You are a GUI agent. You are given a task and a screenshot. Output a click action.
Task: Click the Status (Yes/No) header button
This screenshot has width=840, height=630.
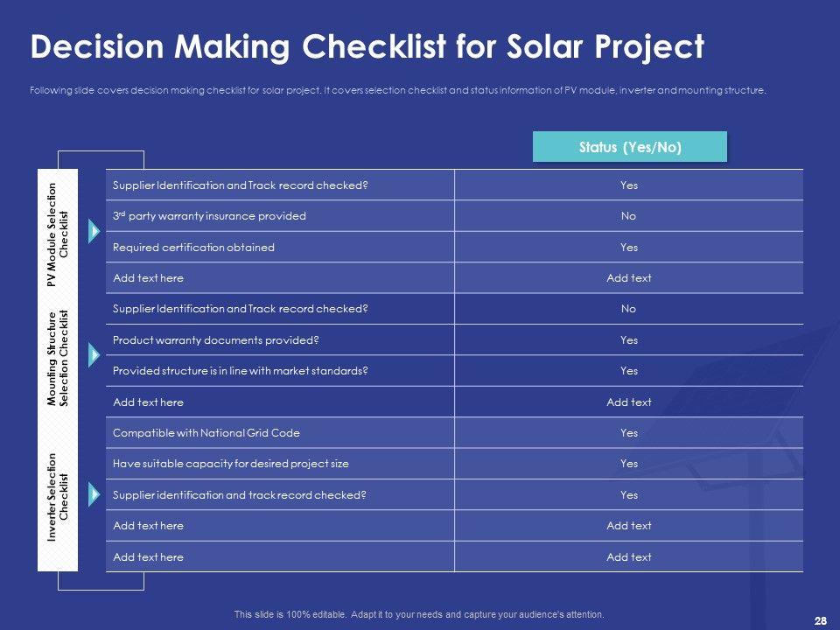coord(629,147)
